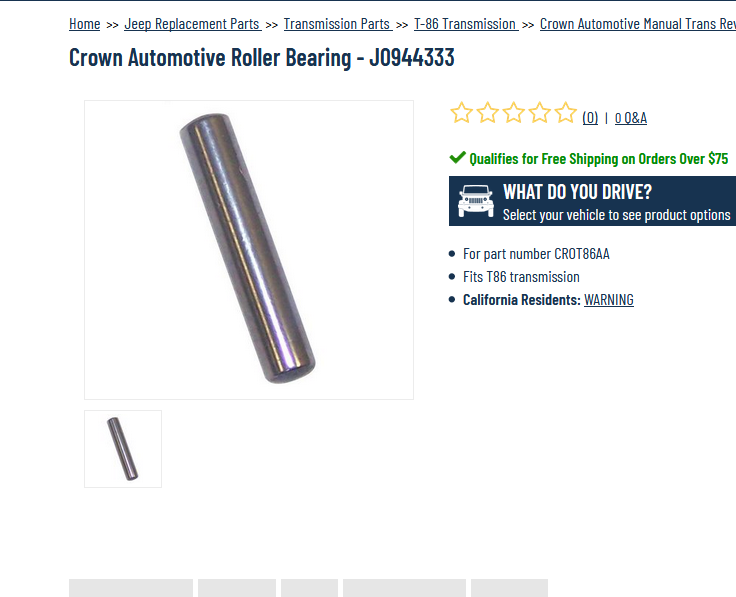This screenshot has width=736, height=597.
Task: Click the first rating star
Action: pyautogui.click(x=461, y=113)
